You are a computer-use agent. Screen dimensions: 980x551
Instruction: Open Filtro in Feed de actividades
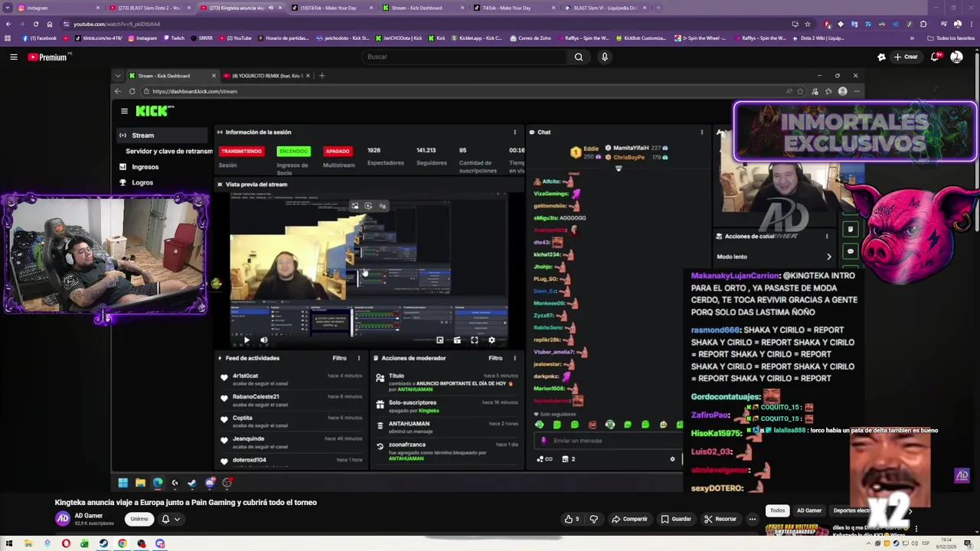(339, 358)
